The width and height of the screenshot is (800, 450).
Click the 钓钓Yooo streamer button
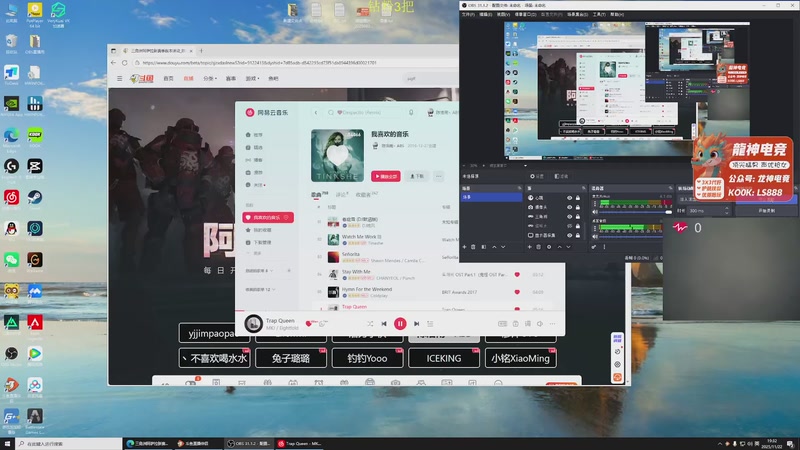(x=367, y=358)
